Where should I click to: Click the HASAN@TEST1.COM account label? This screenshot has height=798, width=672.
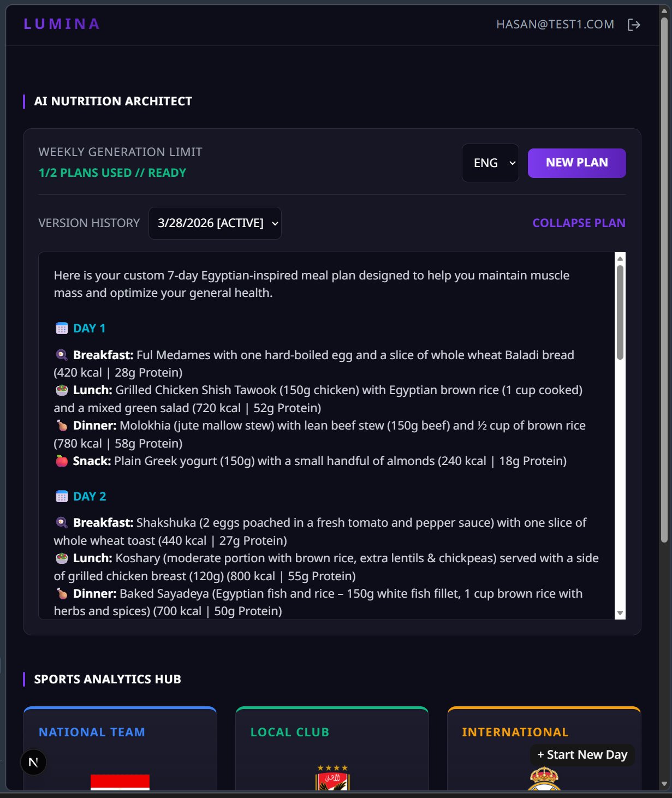click(x=555, y=25)
